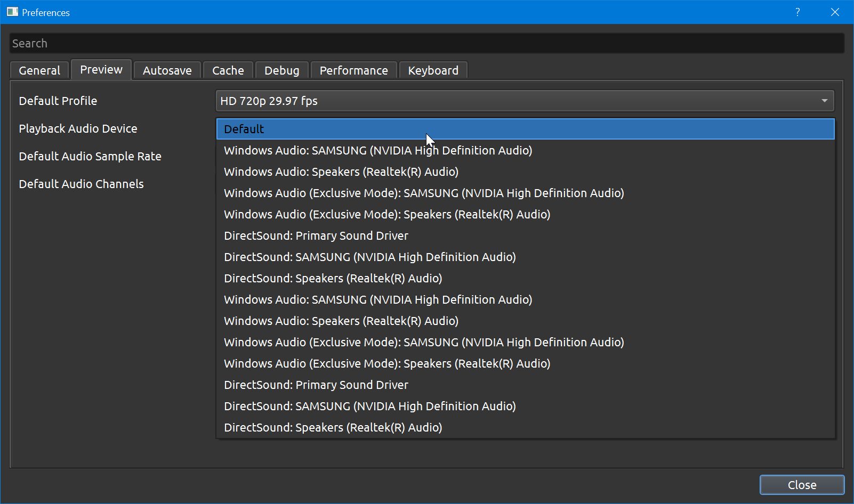The image size is (854, 504).
Task: Open the dialog help with the question mark
Action: [x=797, y=12]
